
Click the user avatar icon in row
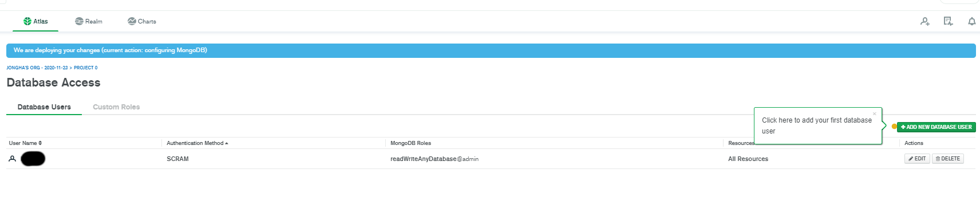click(12, 159)
